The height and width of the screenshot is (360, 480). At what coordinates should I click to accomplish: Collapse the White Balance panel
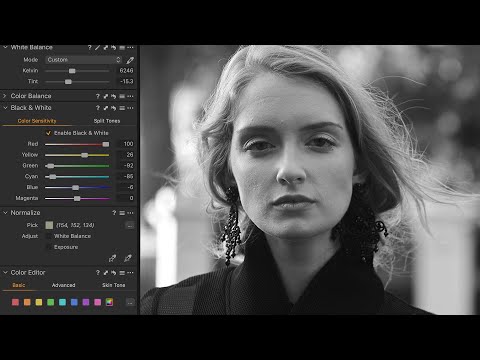tap(5, 48)
